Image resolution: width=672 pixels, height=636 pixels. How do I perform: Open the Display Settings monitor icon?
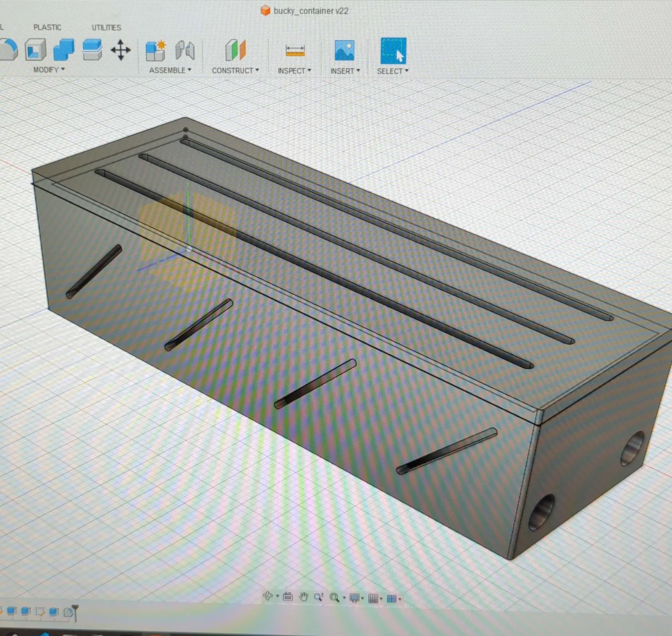coord(354,598)
